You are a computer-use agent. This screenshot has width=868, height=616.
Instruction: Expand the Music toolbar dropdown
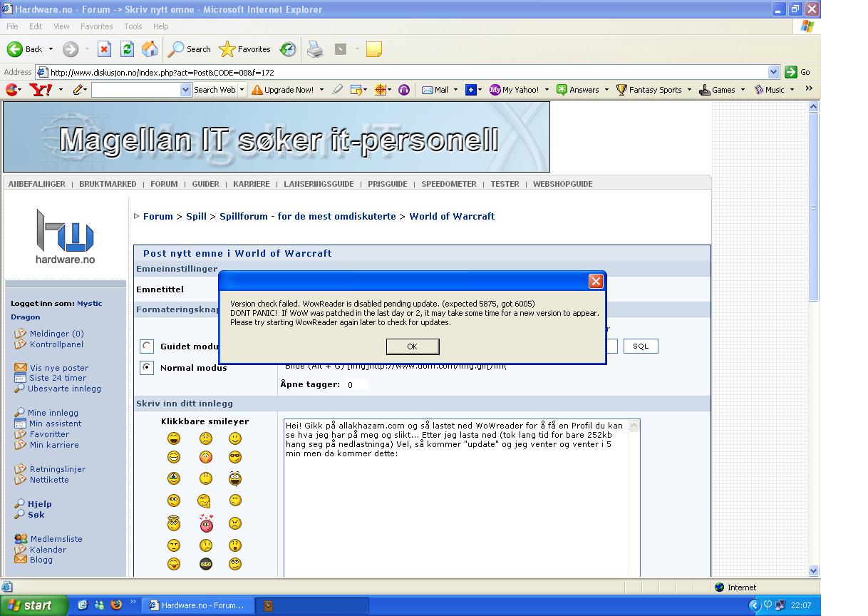pos(792,90)
